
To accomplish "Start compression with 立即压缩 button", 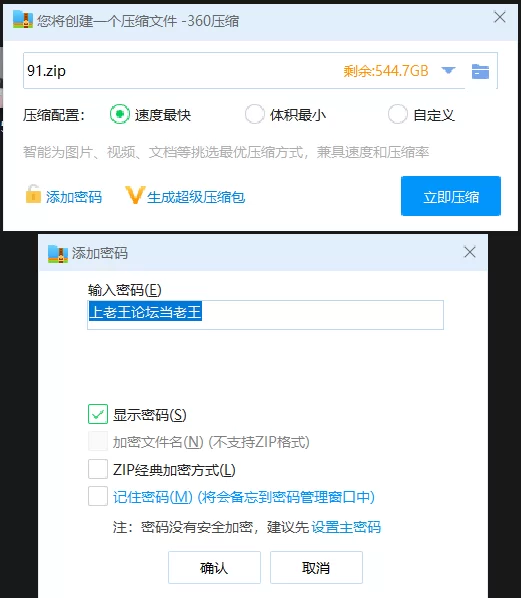I will (451, 196).
